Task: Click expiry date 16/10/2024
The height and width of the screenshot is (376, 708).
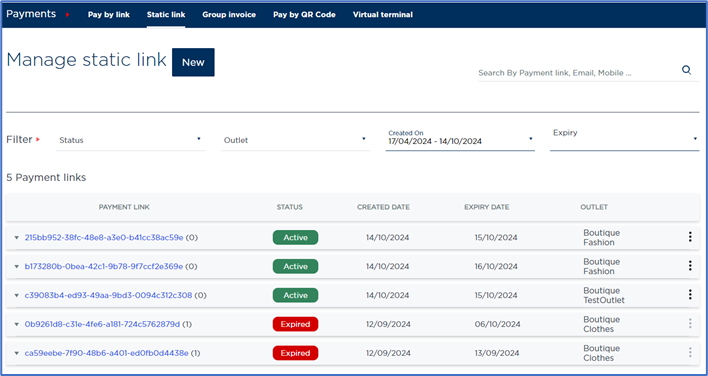Action: point(496,266)
